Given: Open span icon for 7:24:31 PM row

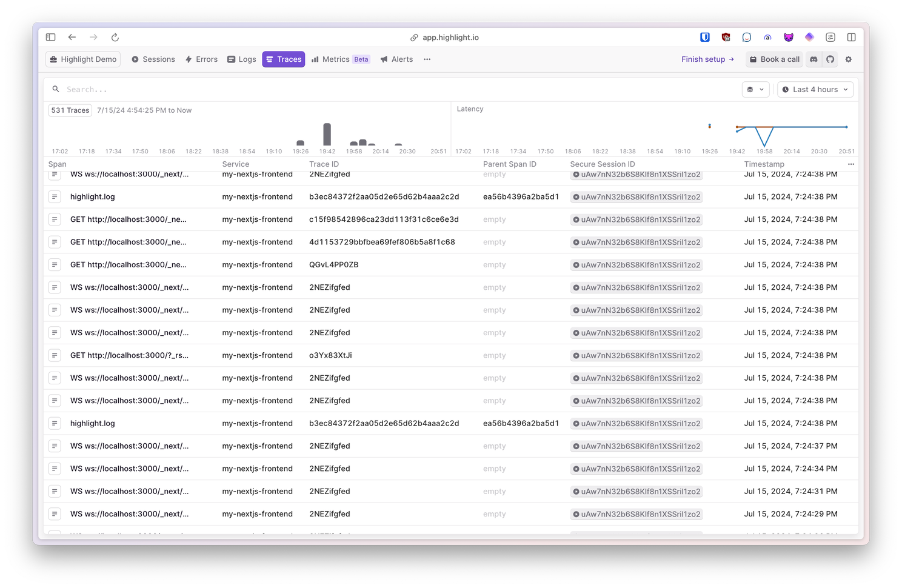Looking at the screenshot, I should [55, 492].
